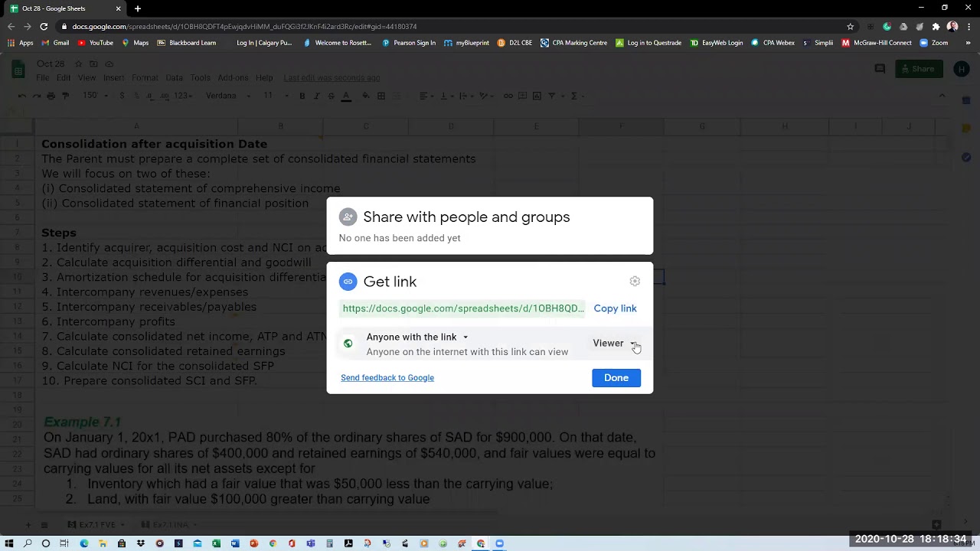The height and width of the screenshot is (551, 980).
Task: Click the Get link chain icon
Action: 348,282
